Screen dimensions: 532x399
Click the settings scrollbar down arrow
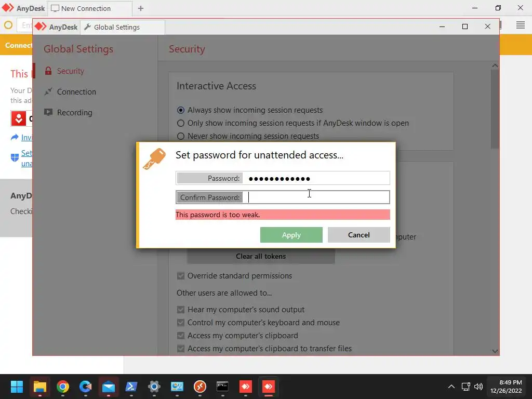point(495,351)
